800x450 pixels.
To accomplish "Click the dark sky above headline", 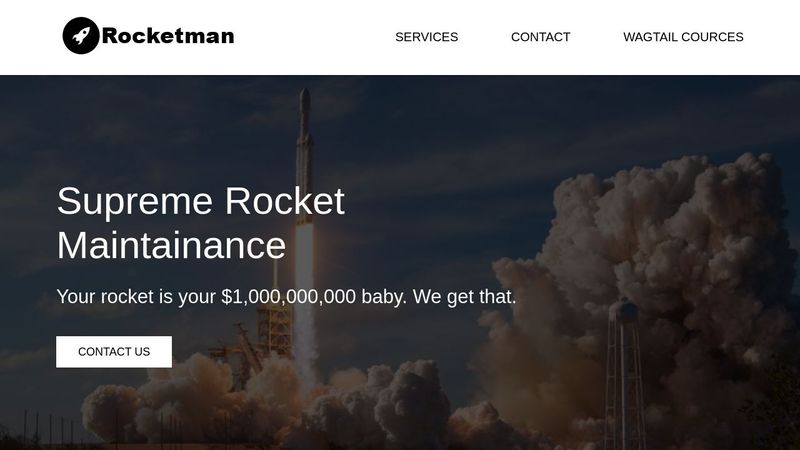I will [x=153, y=128].
